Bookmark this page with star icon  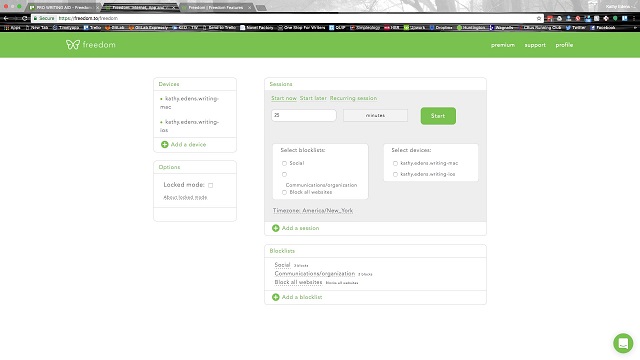pos(539,18)
